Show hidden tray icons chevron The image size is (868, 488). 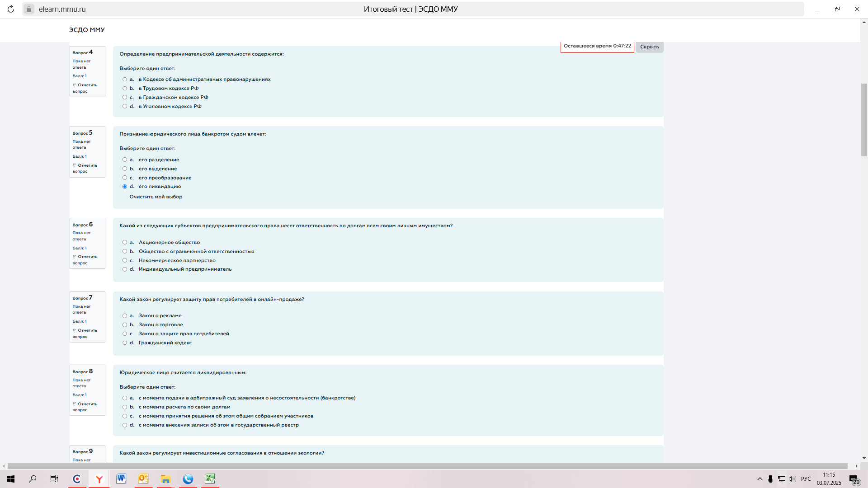[759, 479]
